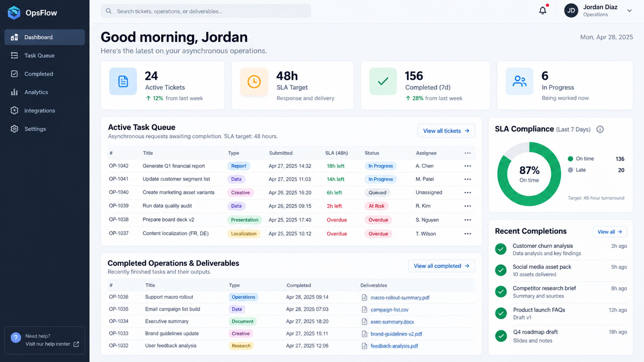Expand the Jordan Diaz account dropdown
Screen dimensions: 644x362
point(629,11)
